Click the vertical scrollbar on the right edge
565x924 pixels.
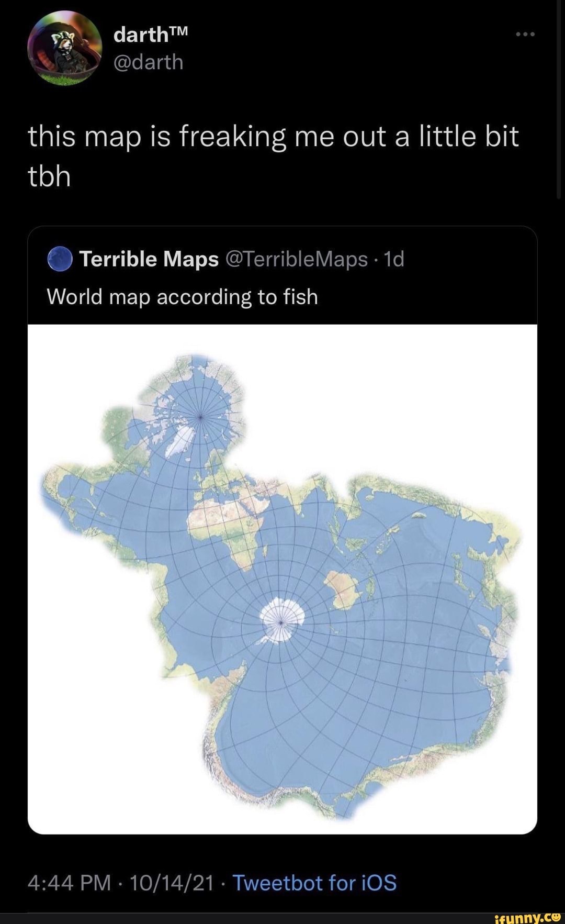click(x=559, y=99)
